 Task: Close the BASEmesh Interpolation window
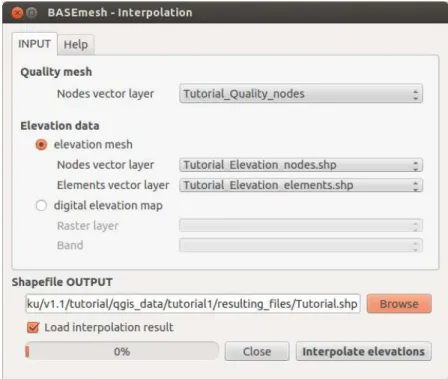point(17,13)
